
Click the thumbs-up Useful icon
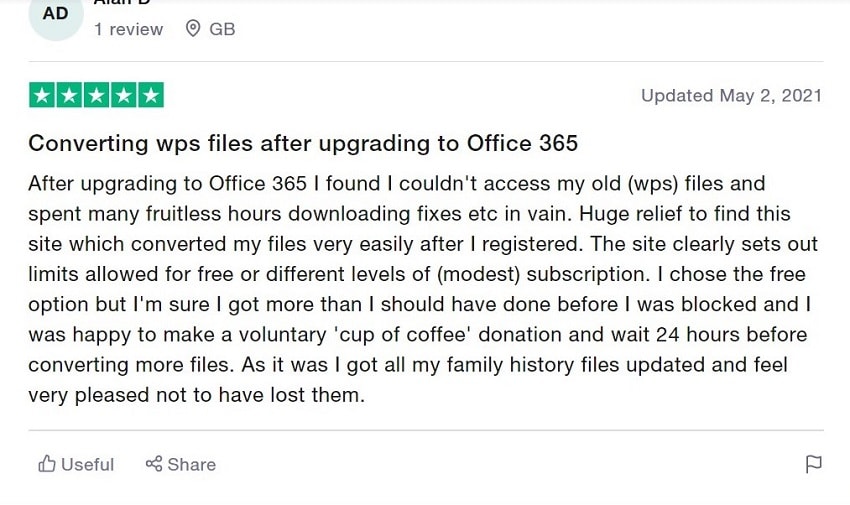click(x=47, y=464)
